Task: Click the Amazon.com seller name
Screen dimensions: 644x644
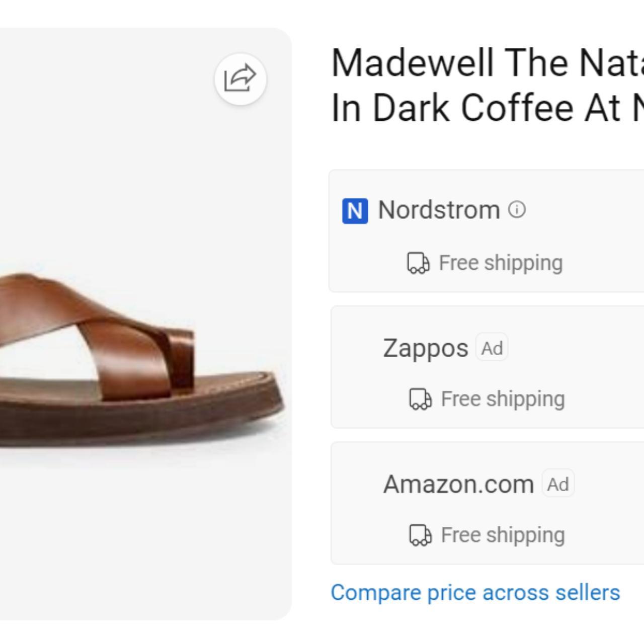Action: (x=458, y=484)
